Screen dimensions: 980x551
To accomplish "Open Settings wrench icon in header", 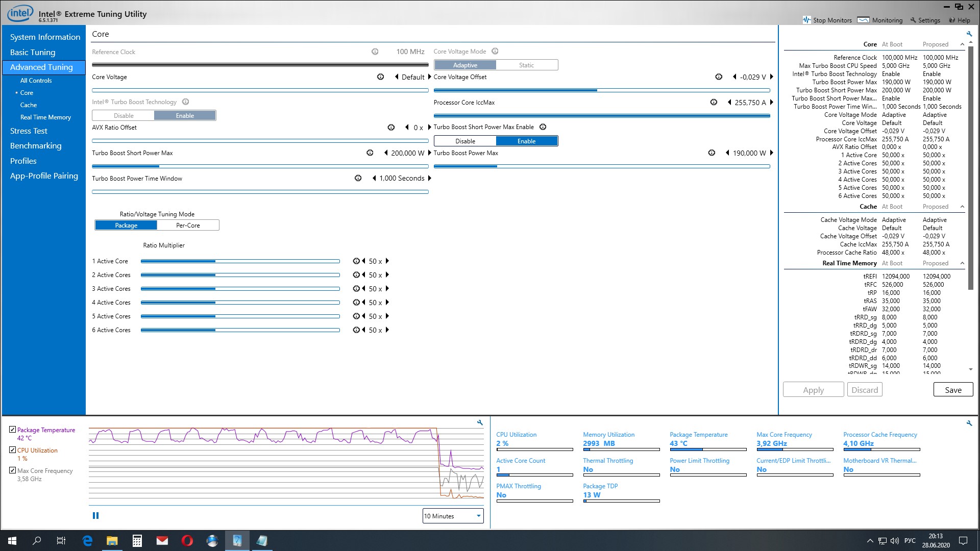I will click(913, 20).
